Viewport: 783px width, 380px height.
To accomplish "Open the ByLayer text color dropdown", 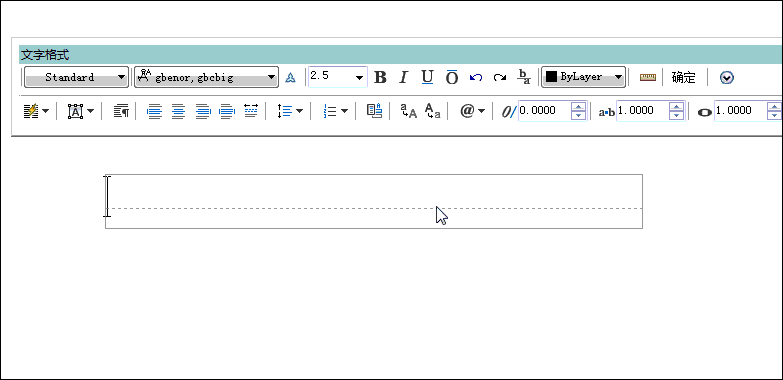I will [583, 77].
